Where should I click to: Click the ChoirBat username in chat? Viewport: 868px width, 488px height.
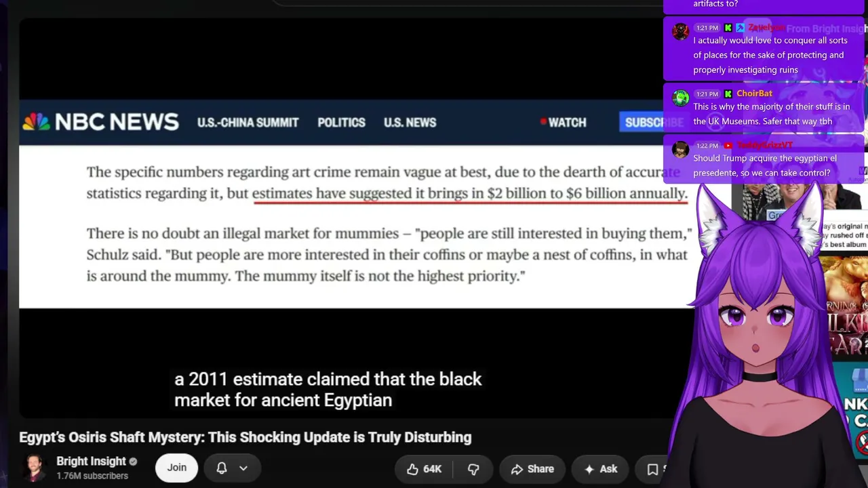click(754, 94)
